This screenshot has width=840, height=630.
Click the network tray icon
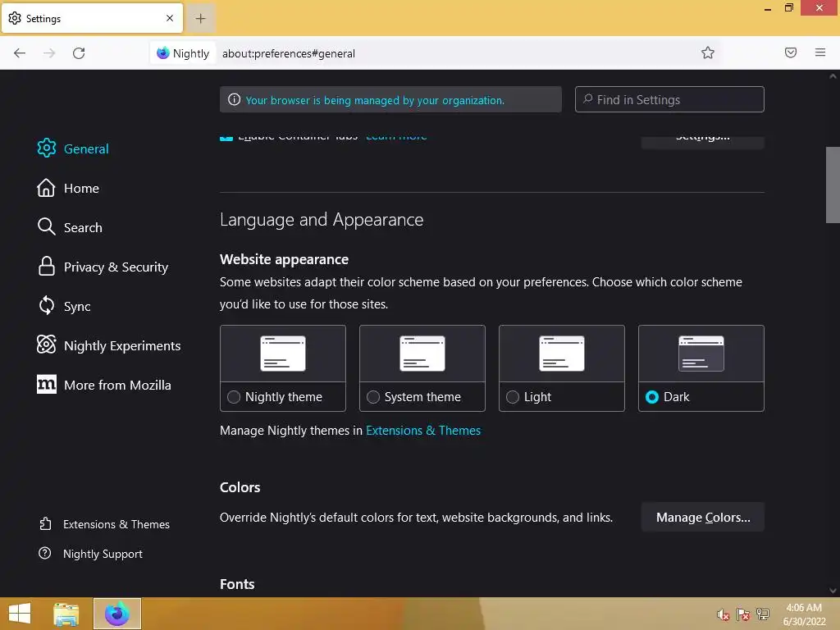763,614
